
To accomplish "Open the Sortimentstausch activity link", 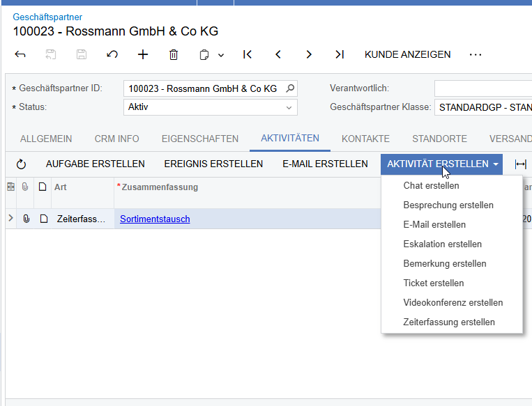I will click(155, 219).
